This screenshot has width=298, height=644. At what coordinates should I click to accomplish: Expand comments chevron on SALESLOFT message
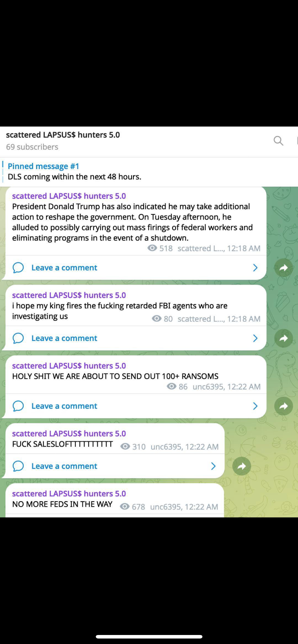213,466
